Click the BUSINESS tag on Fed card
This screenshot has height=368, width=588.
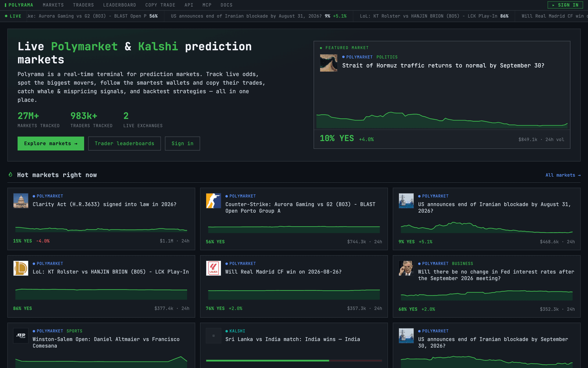click(462, 263)
